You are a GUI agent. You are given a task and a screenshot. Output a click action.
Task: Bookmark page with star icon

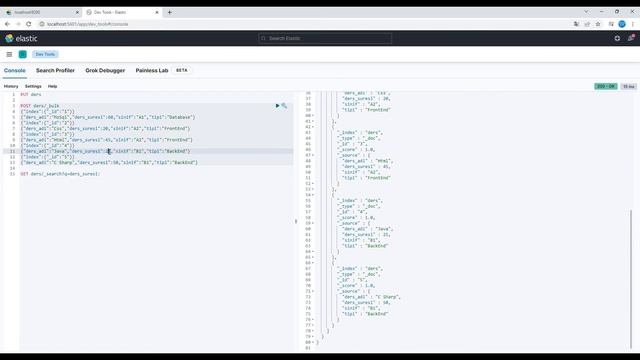(598, 24)
